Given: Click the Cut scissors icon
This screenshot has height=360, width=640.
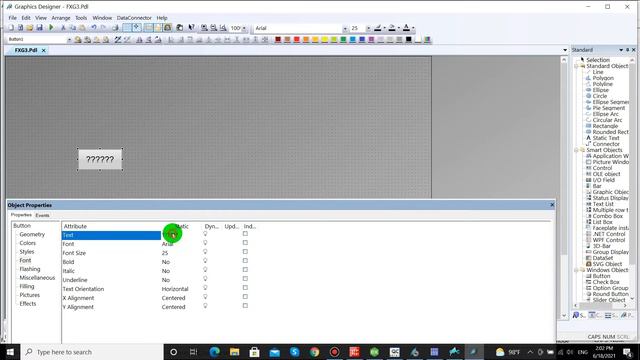Looking at the screenshot, I should pos(63,28).
